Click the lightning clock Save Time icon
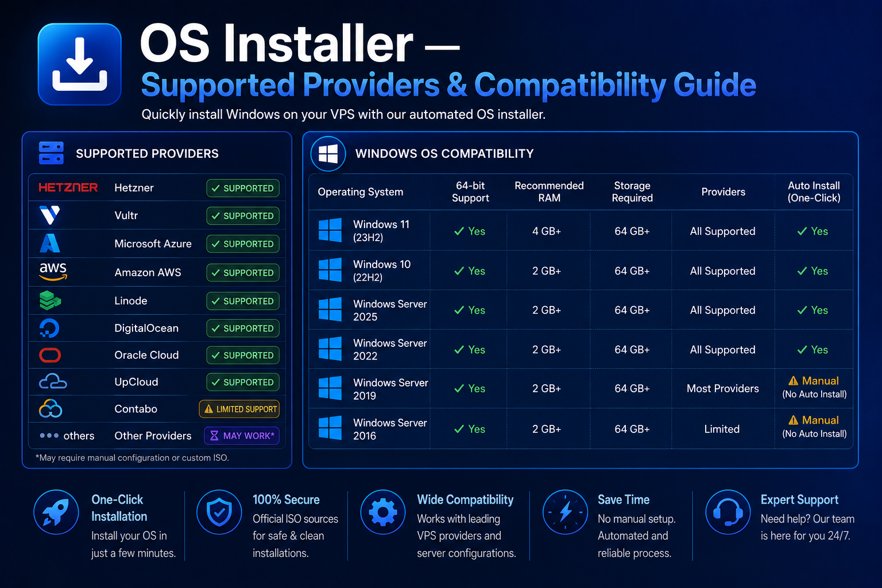The height and width of the screenshot is (588, 882). tap(566, 512)
